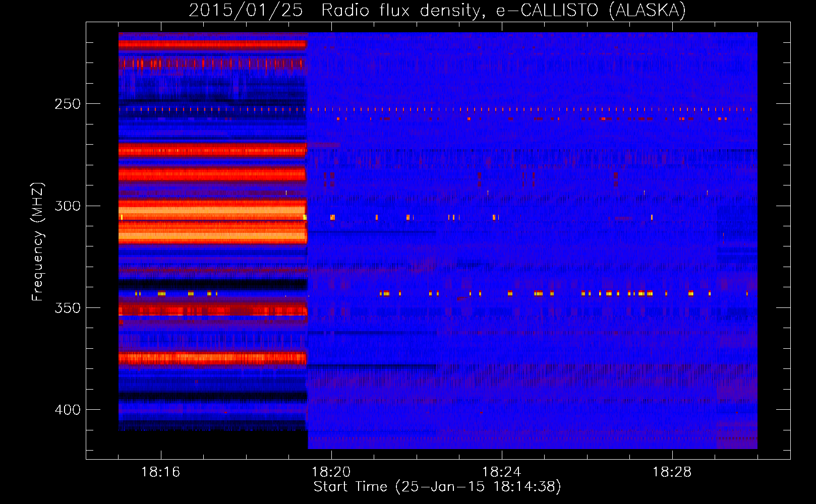
Task: Click the 350 frequency tick label
Action: pos(68,308)
